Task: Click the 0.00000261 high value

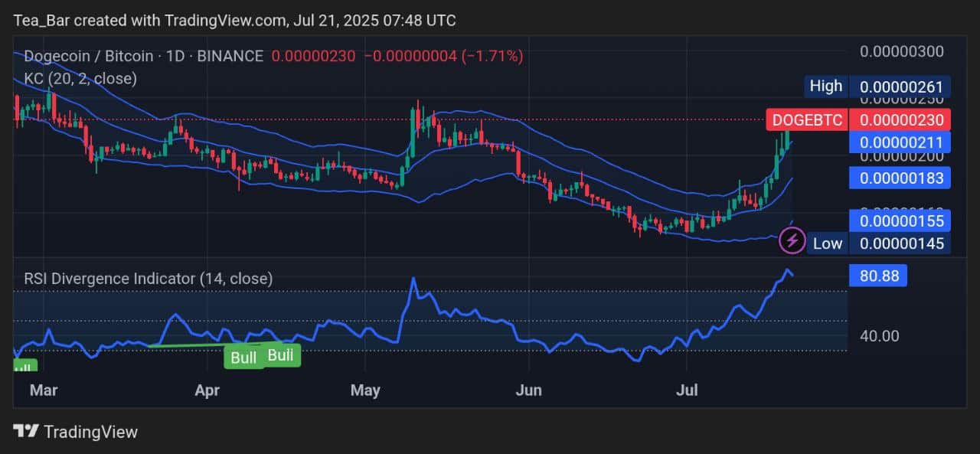Action: point(900,87)
